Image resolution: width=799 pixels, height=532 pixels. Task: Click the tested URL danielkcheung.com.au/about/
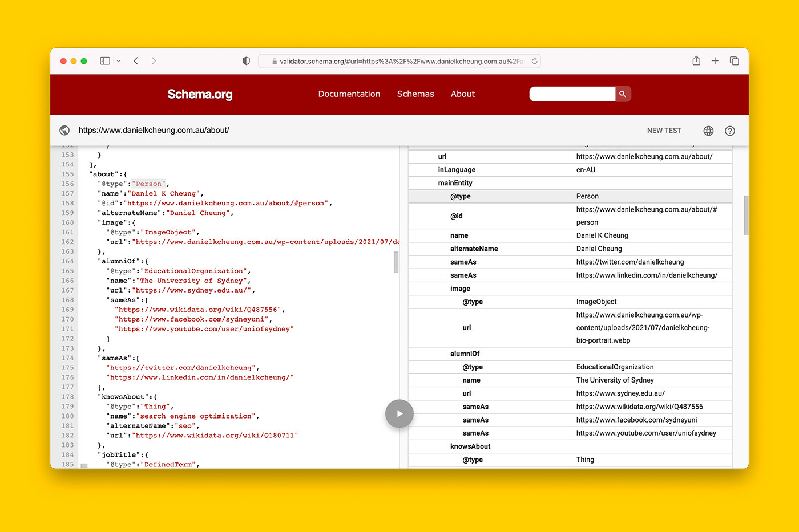[x=154, y=131]
